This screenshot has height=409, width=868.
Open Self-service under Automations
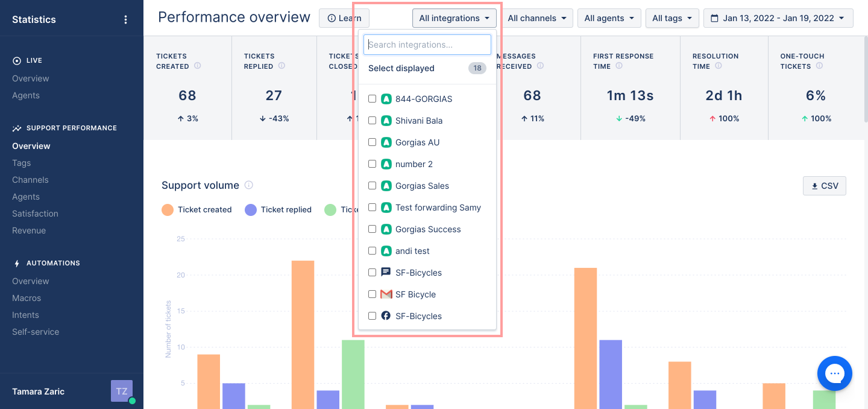[36, 332]
